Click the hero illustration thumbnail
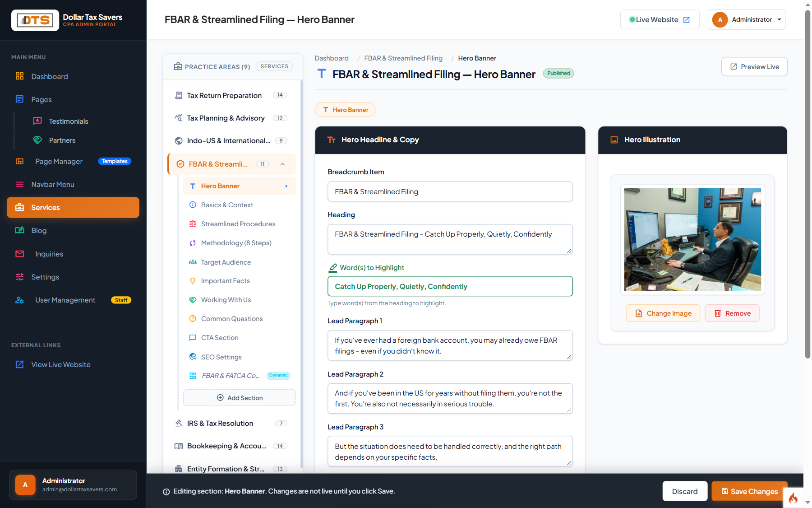This screenshot has height=508, width=812. point(692,240)
